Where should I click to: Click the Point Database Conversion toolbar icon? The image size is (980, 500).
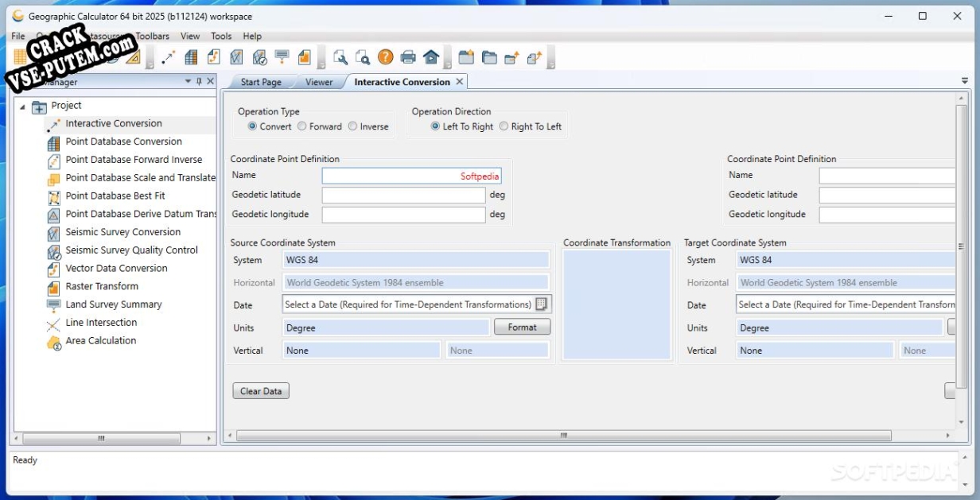point(191,56)
